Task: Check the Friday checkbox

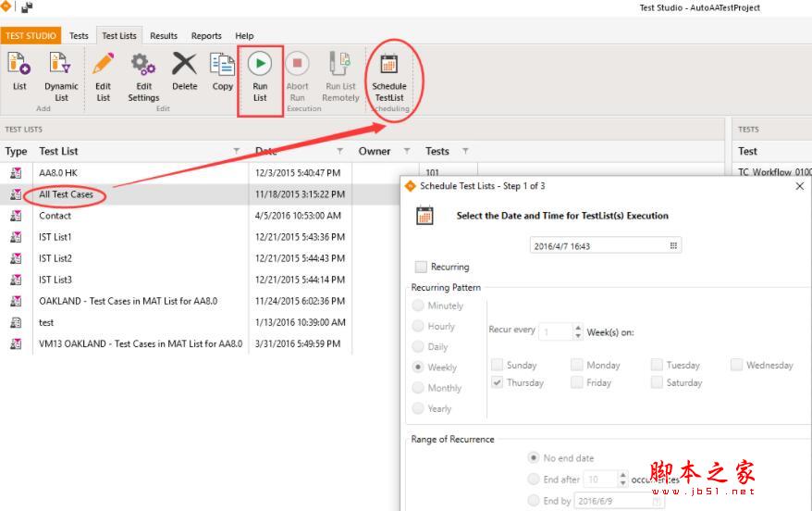Action: [577, 382]
